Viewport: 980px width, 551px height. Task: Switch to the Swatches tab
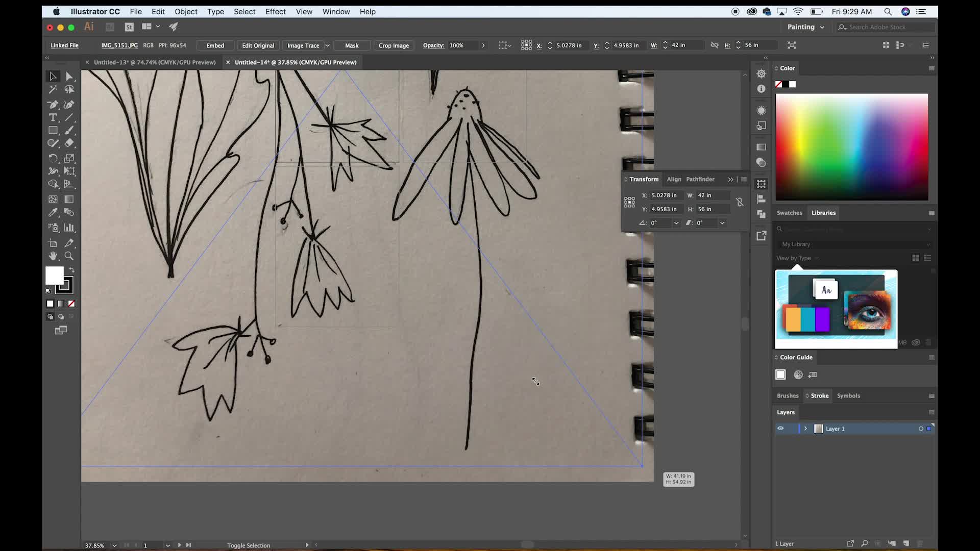789,213
